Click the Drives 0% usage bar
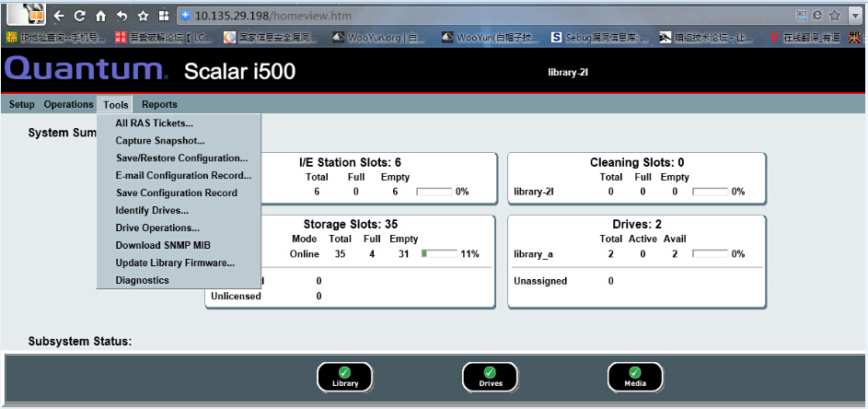 pyautogui.click(x=711, y=254)
